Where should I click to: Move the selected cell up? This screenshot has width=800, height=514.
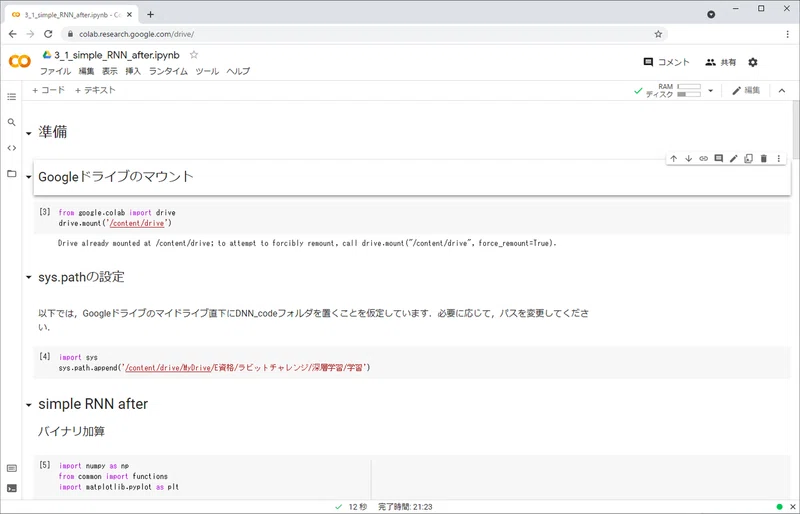[x=673, y=159]
